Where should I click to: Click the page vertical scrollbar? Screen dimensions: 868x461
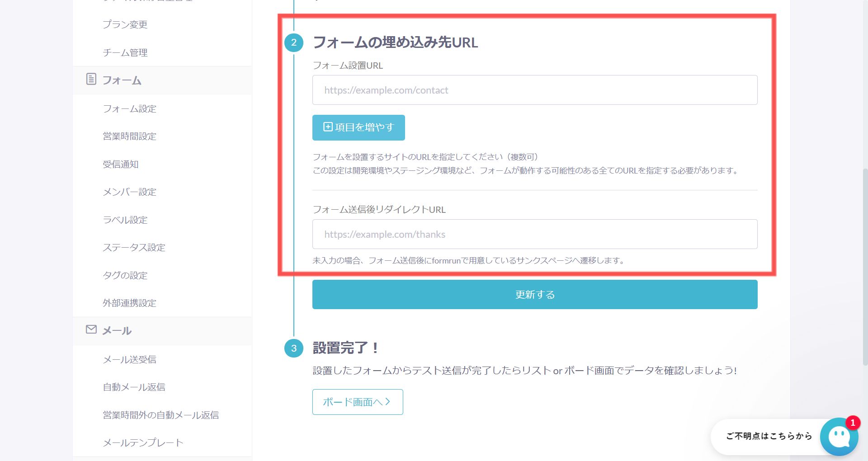click(x=865, y=267)
